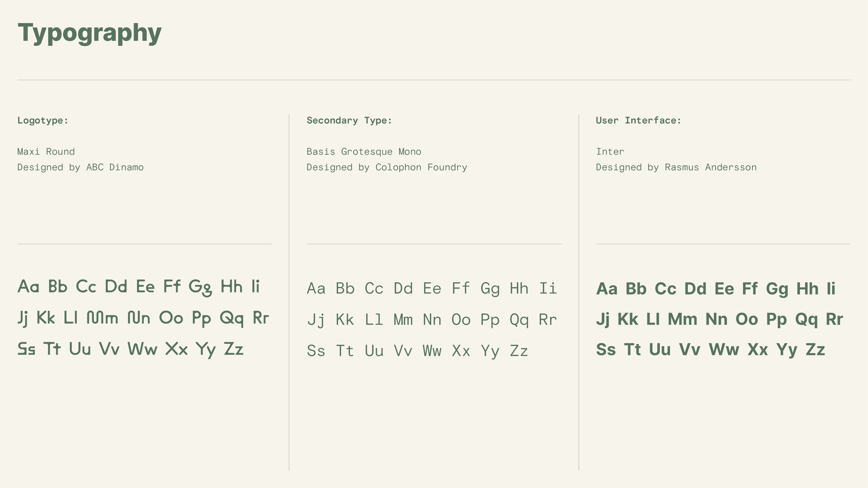The width and height of the screenshot is (868, 488).
Task: Click 'Ss' in the Maxi Round specimen
Action: tap(26, 349)
